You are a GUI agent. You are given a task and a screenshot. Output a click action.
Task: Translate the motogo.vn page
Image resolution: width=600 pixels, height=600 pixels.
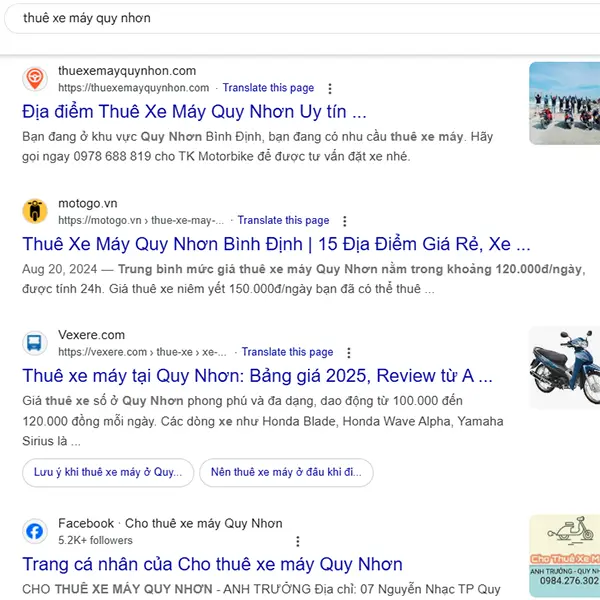click(x=283, y=220)
